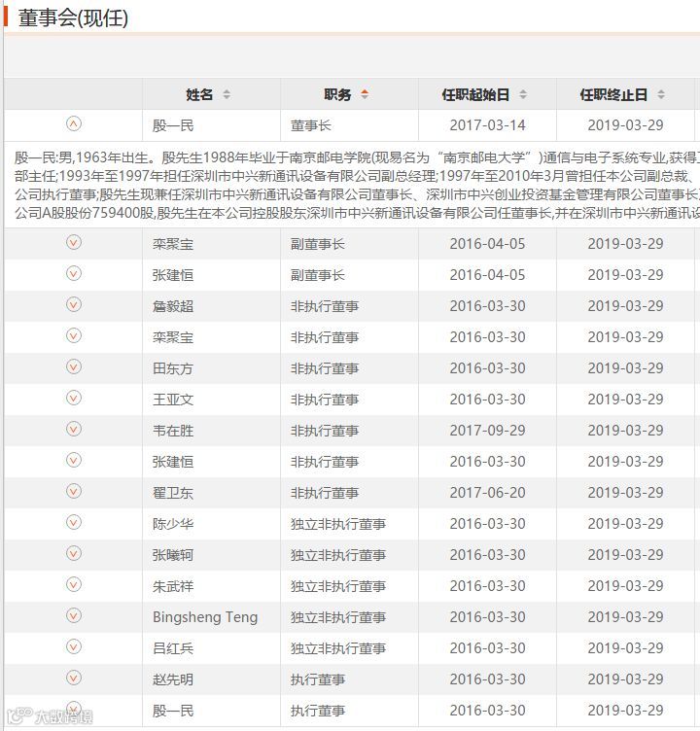Viewport: 700px width, 731px height.
Task: Expand the 张建恒 副董事长 row
Action: (73, 274)
